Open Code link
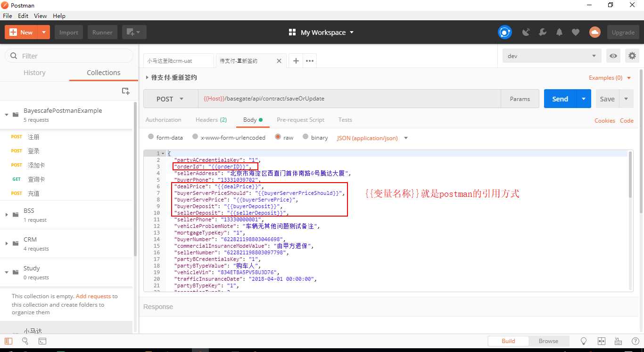The image size is (644, 352). (627, 120)
